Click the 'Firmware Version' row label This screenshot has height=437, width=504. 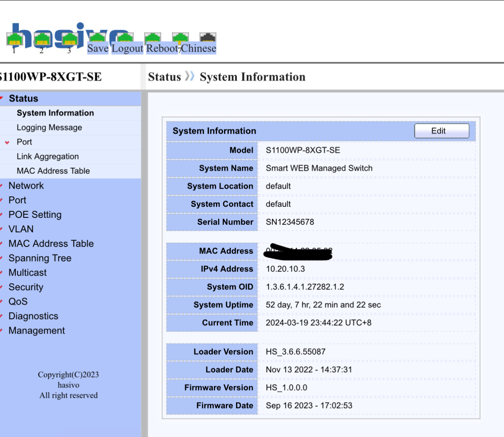click(x=218, y=387)
